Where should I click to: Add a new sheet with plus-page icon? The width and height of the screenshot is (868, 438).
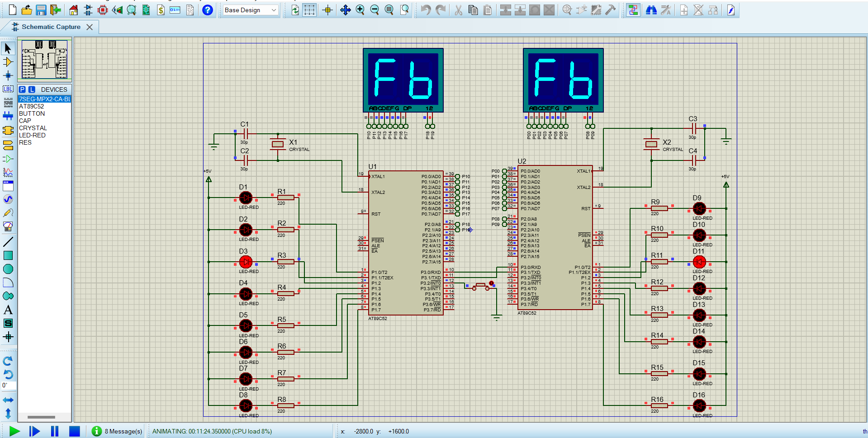tap(684, 10)
